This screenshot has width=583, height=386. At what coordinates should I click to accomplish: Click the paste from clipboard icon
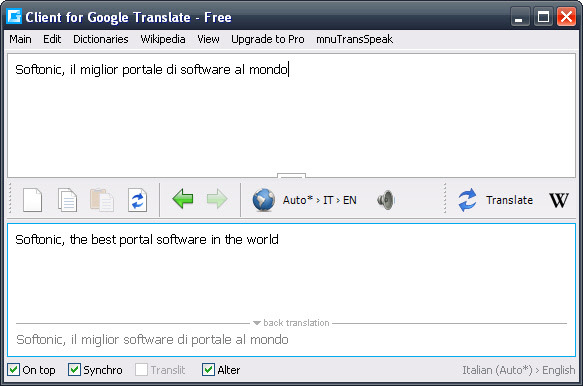pos(102,200)
